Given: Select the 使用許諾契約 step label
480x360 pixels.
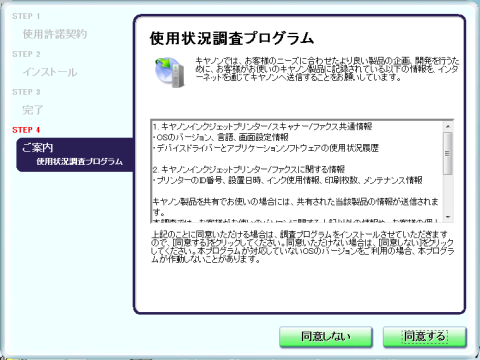Looking at the screenshot, I should click(55, 34).
